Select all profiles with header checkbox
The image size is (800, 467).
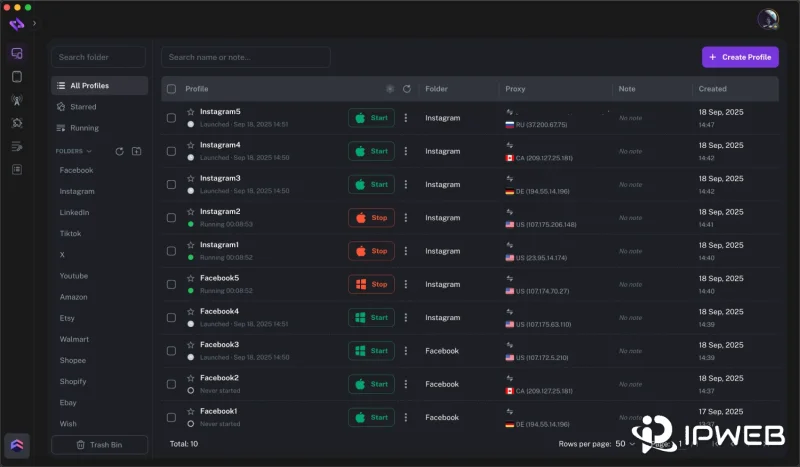pyautogui.click(x=171, y=89)
